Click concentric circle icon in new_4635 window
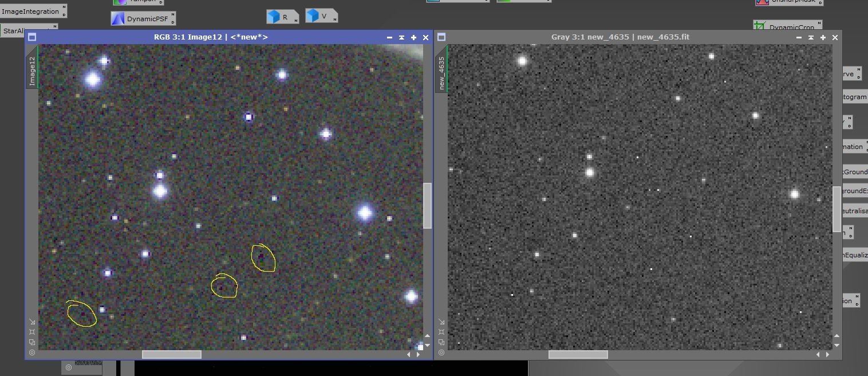The width and height of the screenshot is (868, 376). (x=441, y=352)
